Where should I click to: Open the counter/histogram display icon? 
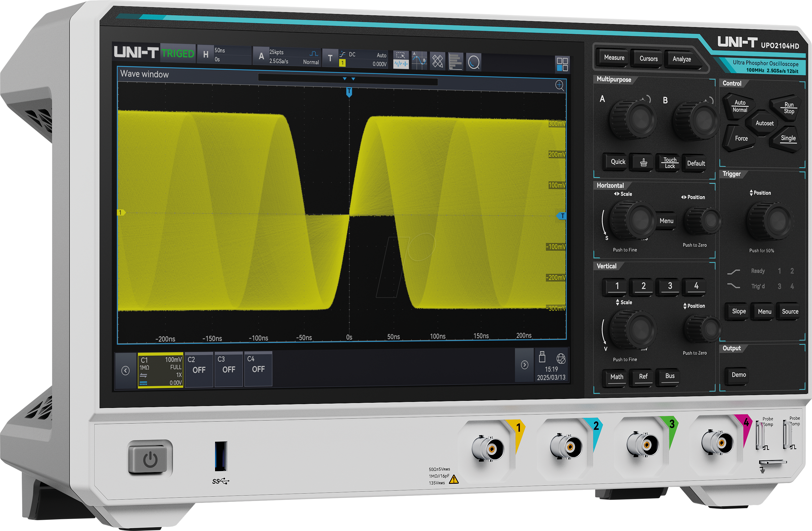pos(455,61)
